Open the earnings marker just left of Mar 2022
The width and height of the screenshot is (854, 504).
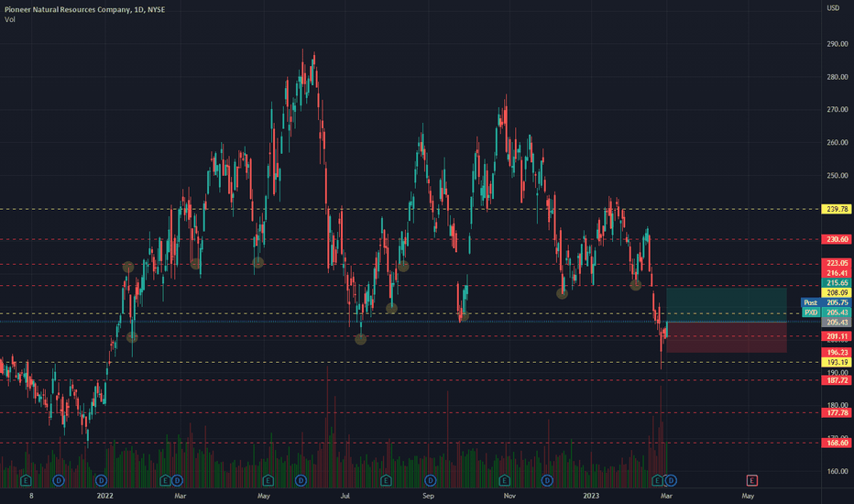coord(165,480)
